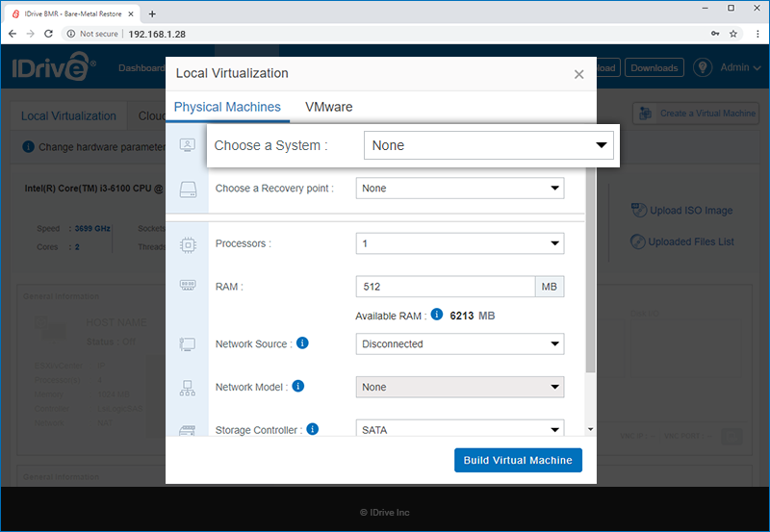Open the Network Source dropdown
The height and width of the screenshot is (532, 770).
460,344
